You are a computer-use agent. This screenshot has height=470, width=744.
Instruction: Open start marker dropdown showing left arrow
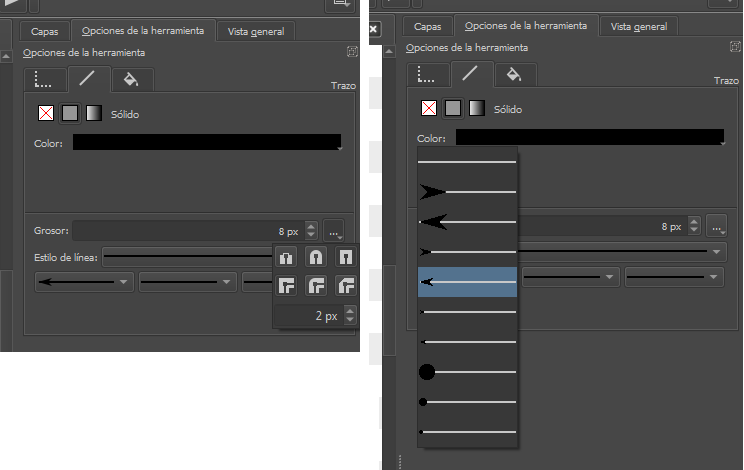pyautogui.click(x=84, y=282)
